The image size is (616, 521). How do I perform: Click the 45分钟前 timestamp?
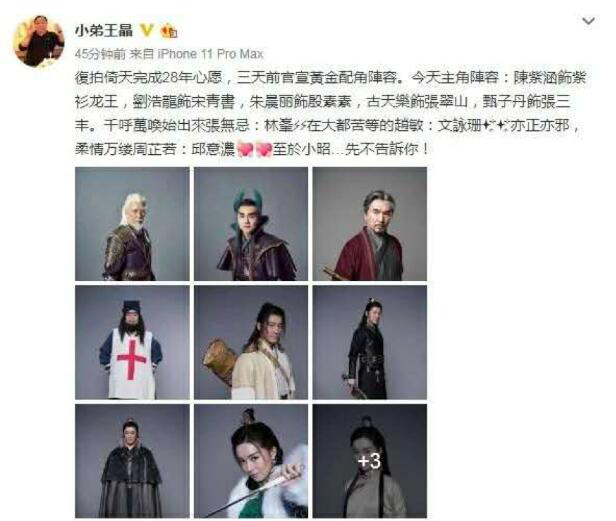coord(100,54)
